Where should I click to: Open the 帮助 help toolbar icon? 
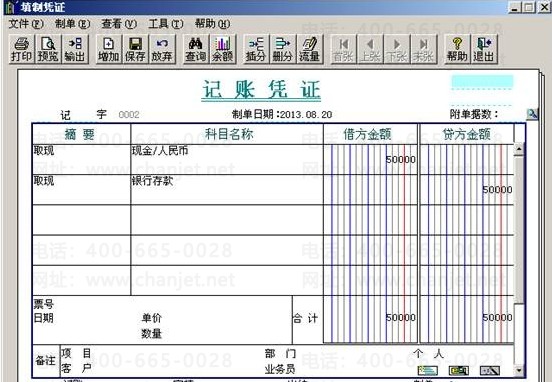pyautogui.click(x=457, y=49)
